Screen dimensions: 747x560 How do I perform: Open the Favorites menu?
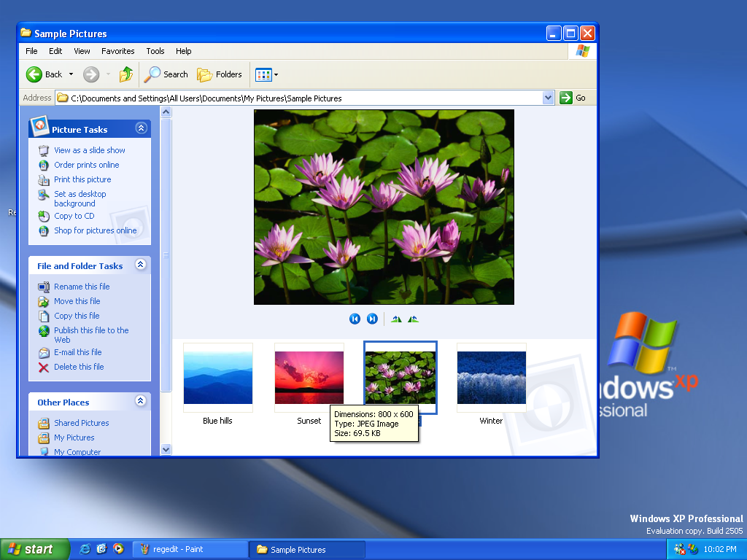(x=117, y=51)
